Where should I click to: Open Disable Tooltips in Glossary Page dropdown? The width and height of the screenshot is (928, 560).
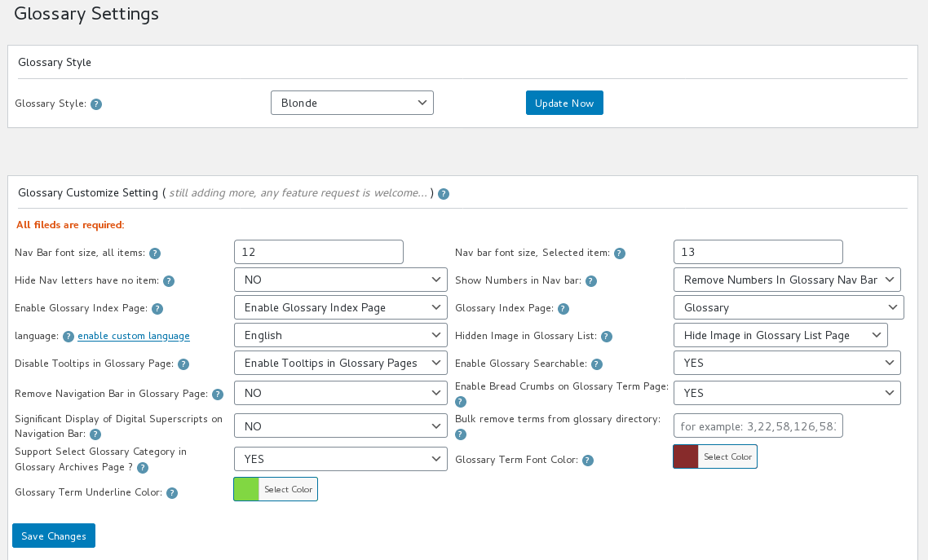pos(340,363)
